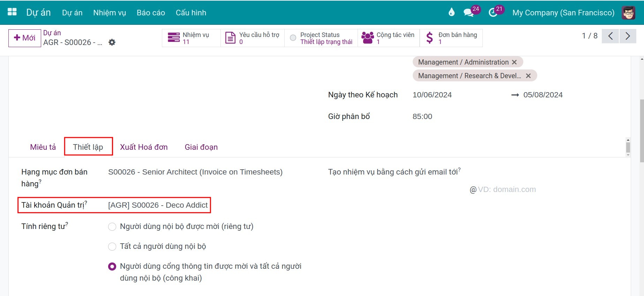Remove the Management / Administration tag
Screen dimensions: 644x296
[x=514, y=62]
